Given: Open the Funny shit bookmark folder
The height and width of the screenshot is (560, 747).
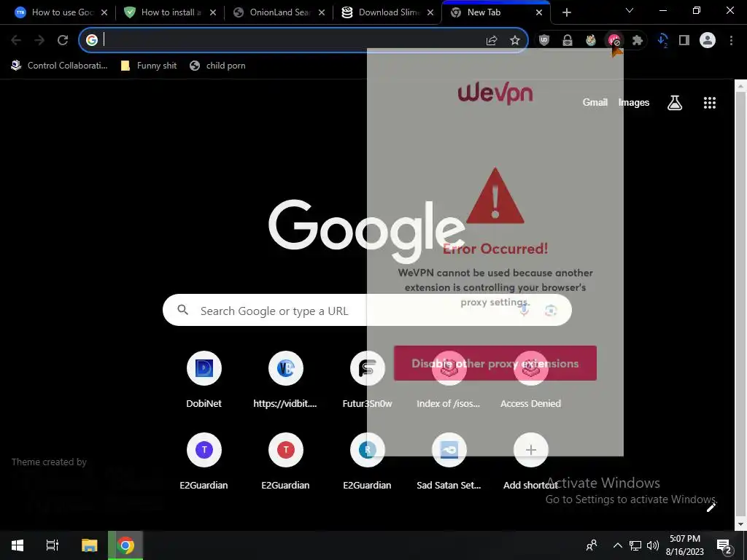Looking at the screenshot, I should pos(149,66).
